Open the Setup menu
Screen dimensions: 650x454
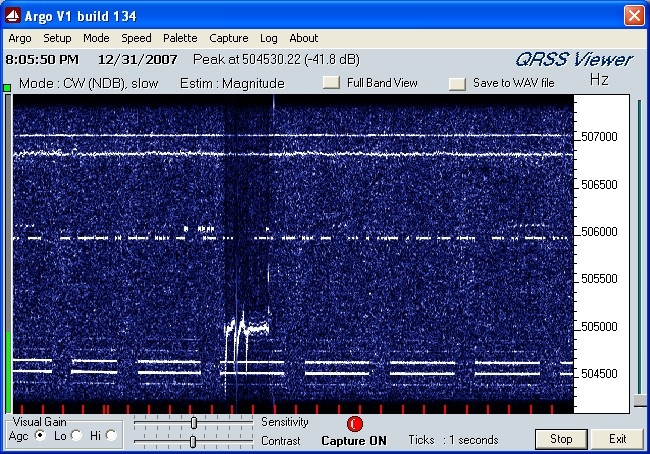pos(57,39)
